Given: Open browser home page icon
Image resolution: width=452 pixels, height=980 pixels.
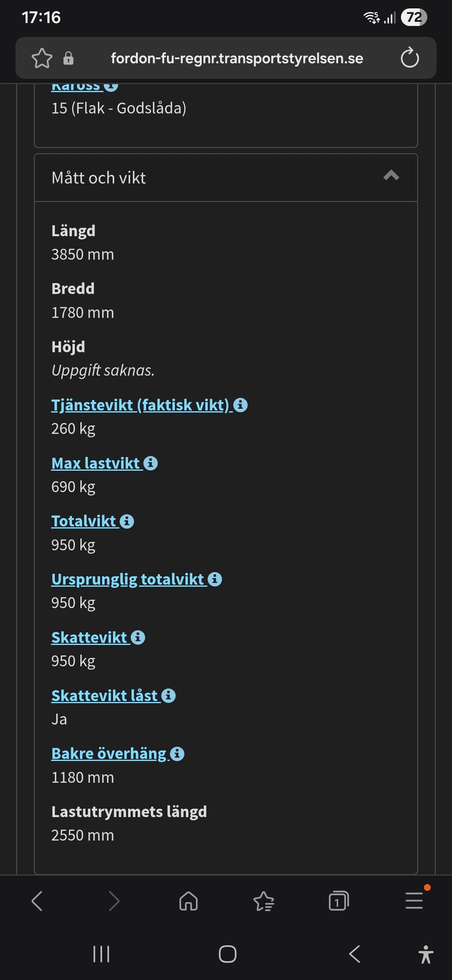Looking at the screenshot, I should point(188,901).
